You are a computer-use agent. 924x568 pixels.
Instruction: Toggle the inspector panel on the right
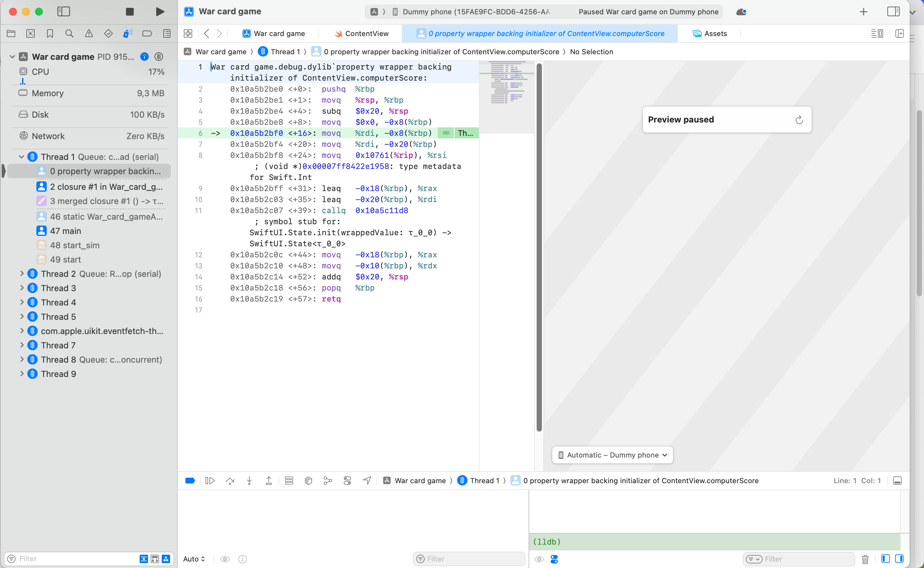click(893, 12)
